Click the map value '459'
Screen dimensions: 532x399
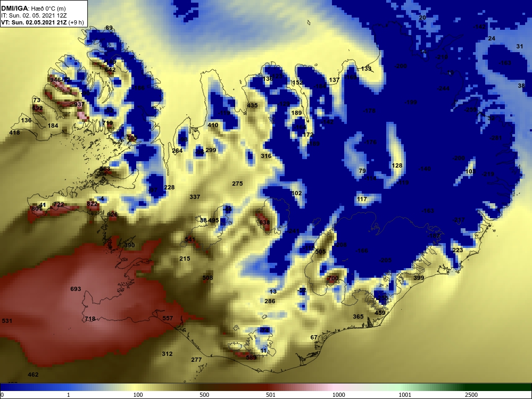pyautogui.click(x=380, y=313)
